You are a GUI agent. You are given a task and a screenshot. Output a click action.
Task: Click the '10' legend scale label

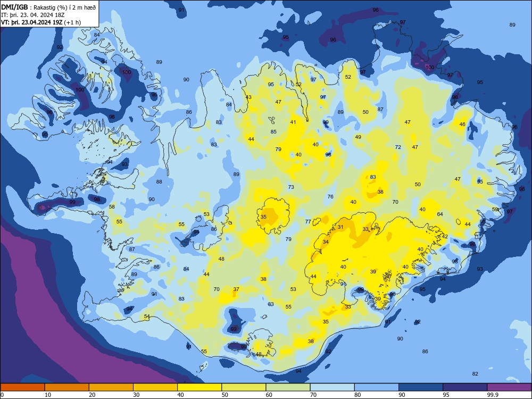point(48,395)
